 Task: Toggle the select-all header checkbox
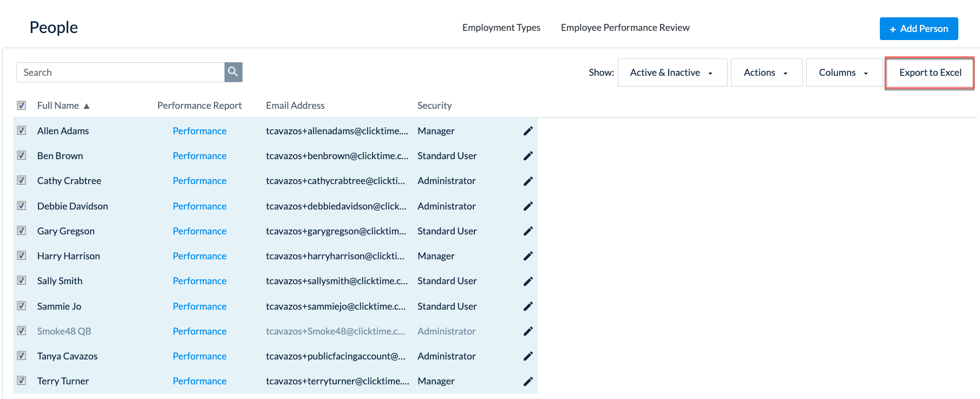click(22, 105)
